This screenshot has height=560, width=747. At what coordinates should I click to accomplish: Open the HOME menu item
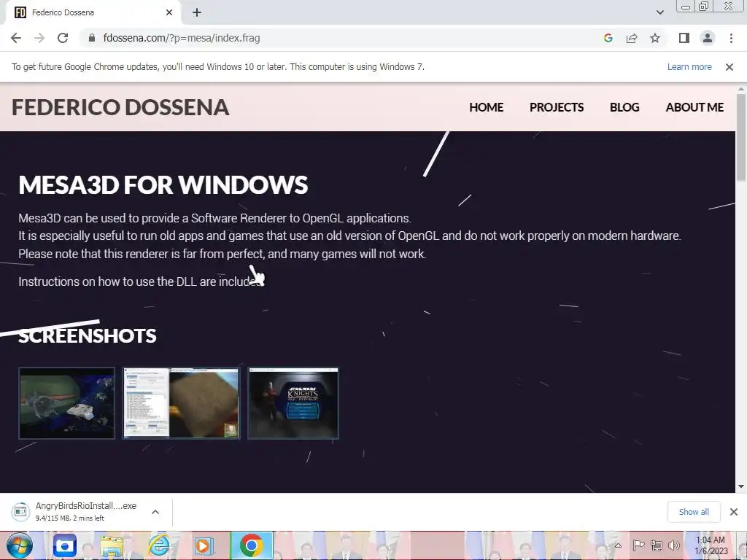[x=486, y=107]
